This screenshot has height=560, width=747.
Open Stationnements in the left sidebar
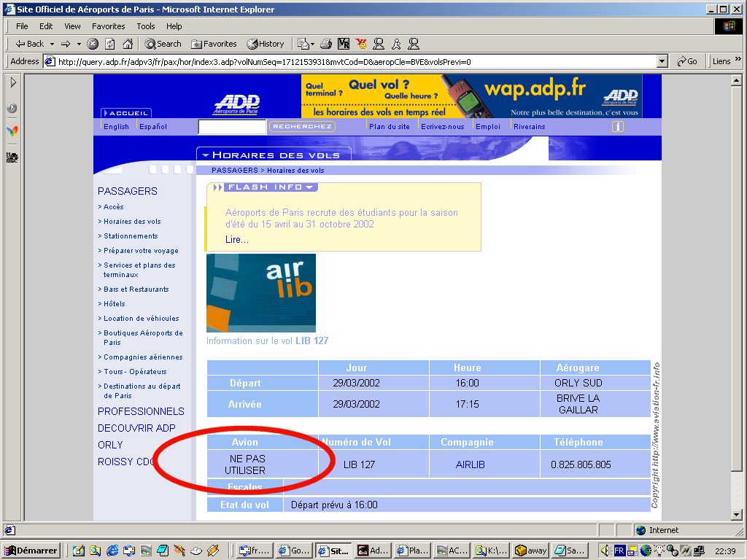coord(130,236)
